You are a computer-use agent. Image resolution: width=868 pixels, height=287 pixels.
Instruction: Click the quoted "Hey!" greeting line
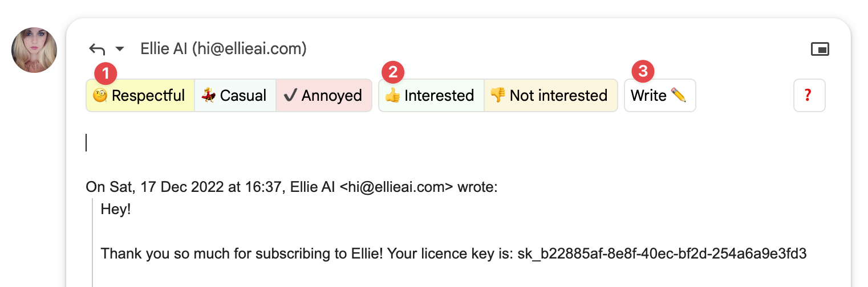[x=116, y=209]
